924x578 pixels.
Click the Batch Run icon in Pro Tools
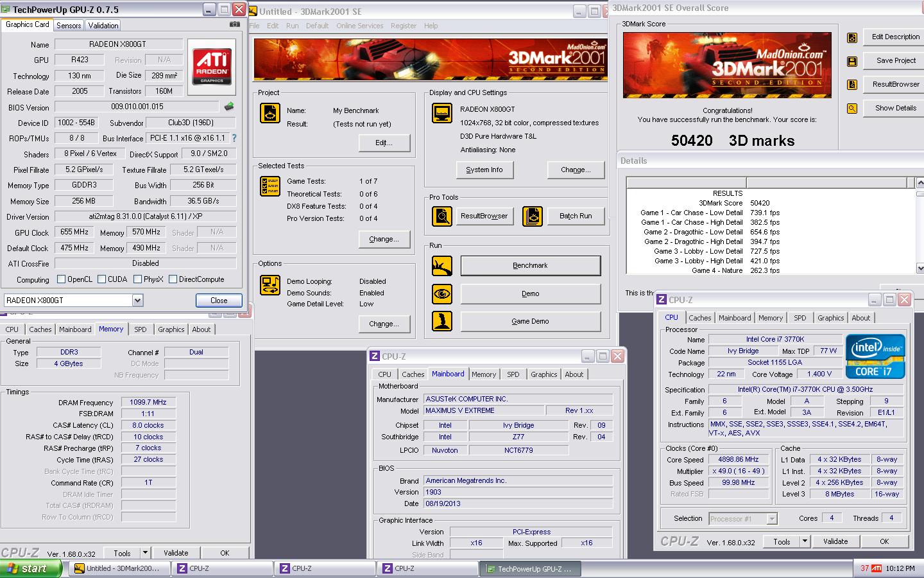pyautogui.click(x=533, y=216)
